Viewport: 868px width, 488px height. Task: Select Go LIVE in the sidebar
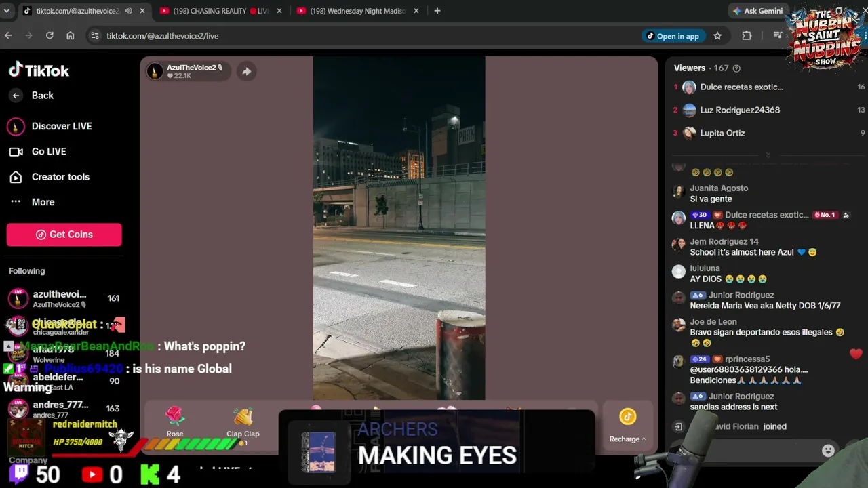tap(37, 152)
